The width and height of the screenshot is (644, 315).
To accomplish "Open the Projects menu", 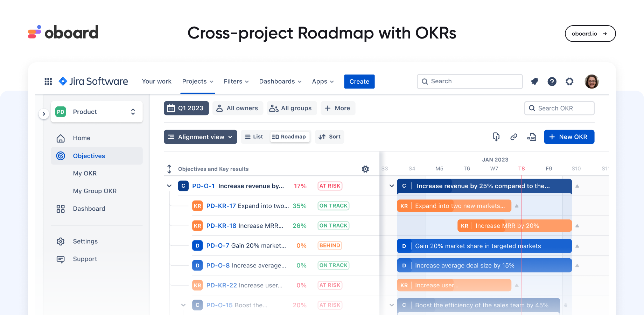I will tap(198, 82).
